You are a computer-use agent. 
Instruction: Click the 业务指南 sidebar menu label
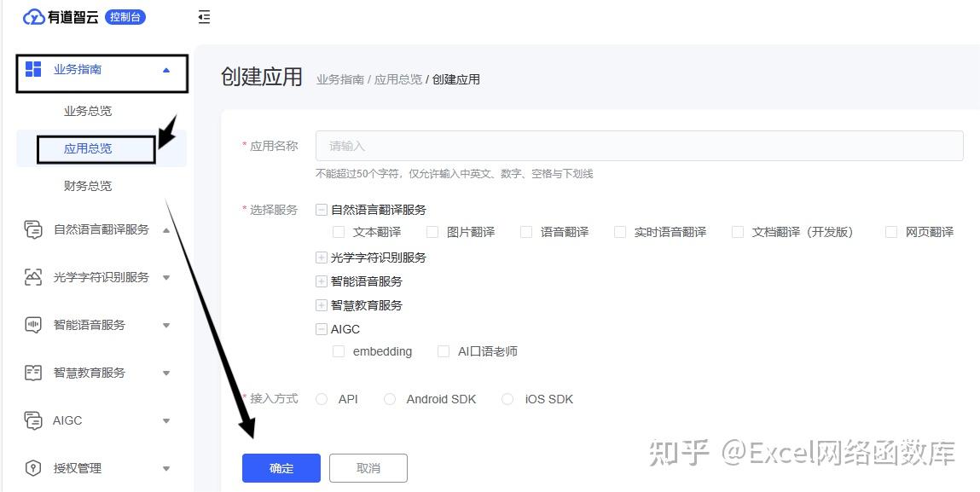[78, 69]
